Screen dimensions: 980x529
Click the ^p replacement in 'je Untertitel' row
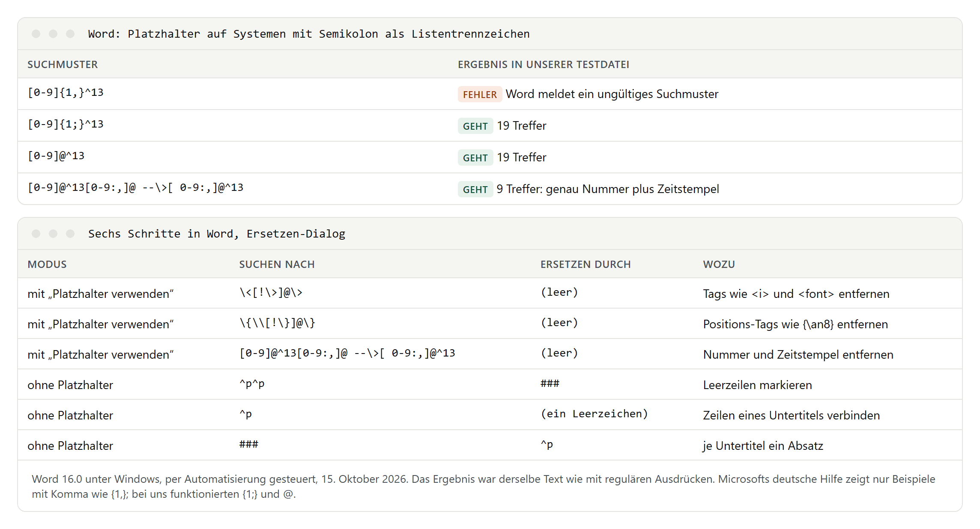point(547,444)
